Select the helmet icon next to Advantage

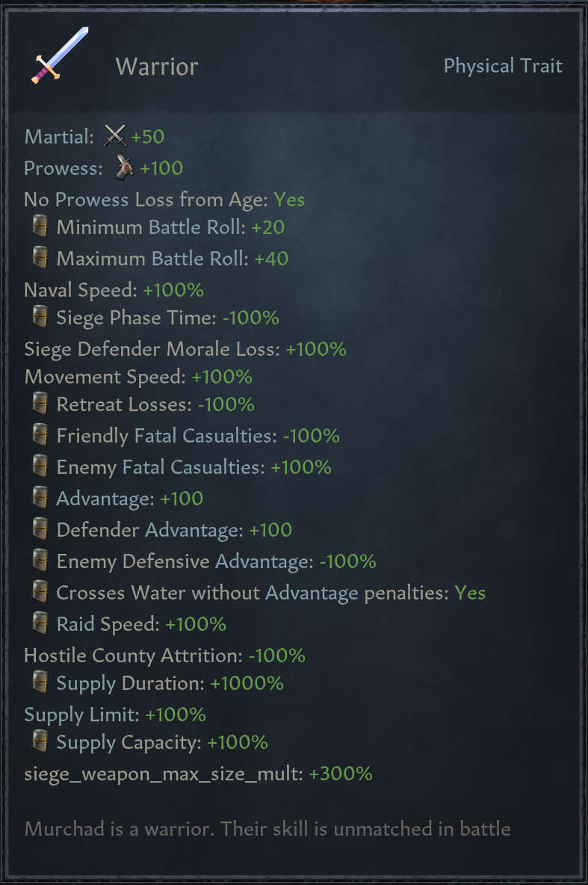coord(40,498)
